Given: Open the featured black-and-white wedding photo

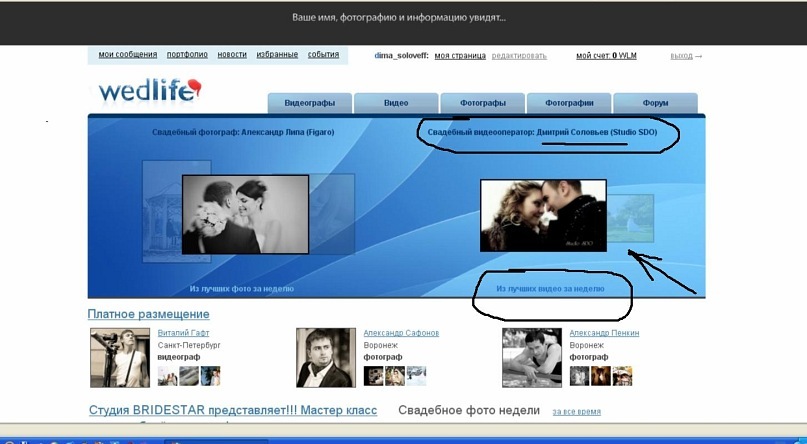Looking at the screenshot, I should click(x=245, y=214).
